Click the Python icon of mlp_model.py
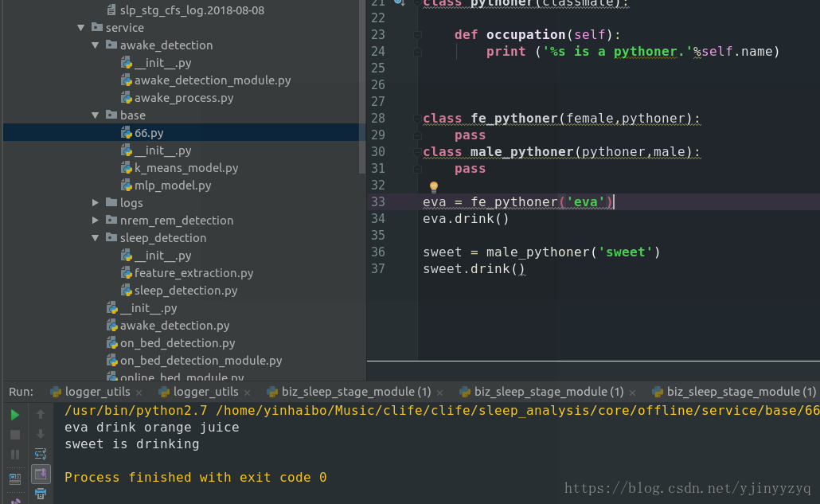820x504 pixels. (126, 186)
